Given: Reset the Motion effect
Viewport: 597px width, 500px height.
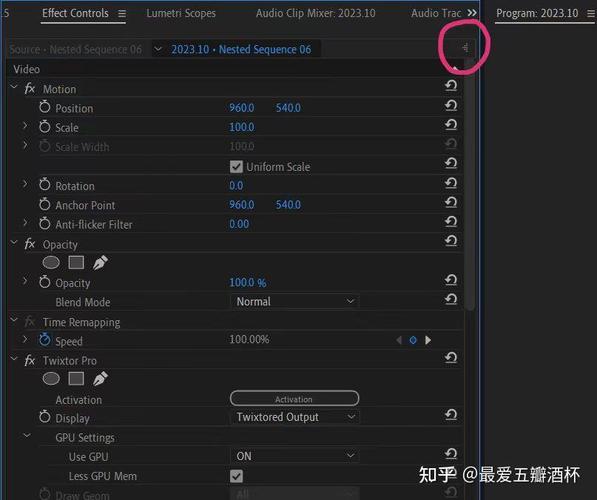Looking at the screenshot, I should 451,85.
